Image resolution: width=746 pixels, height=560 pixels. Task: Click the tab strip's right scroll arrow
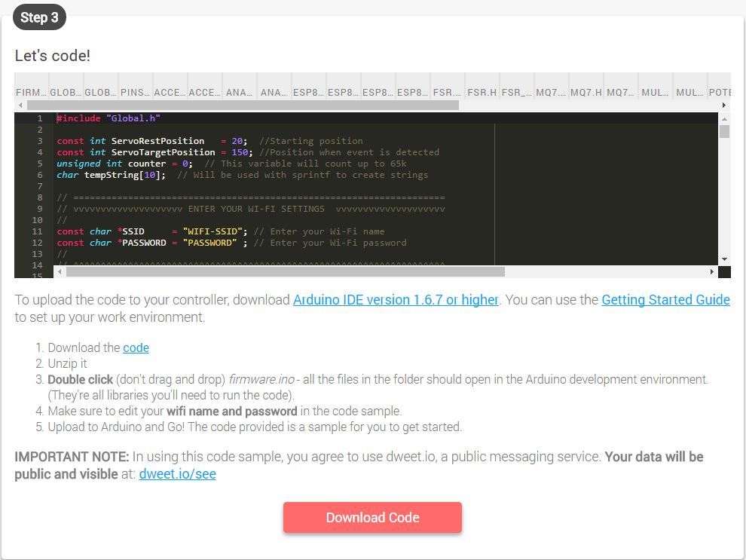coord(724,106)
